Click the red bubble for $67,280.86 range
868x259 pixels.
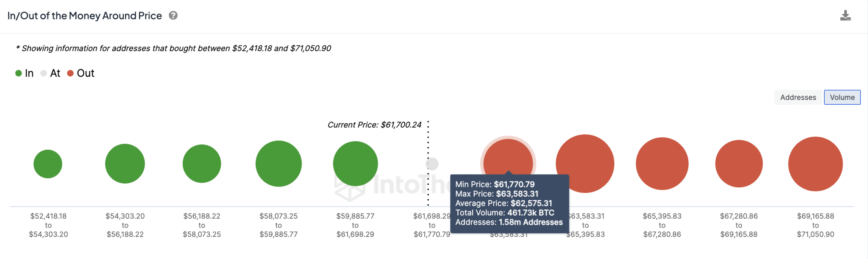pyautogui.click(x=739, y=164)
